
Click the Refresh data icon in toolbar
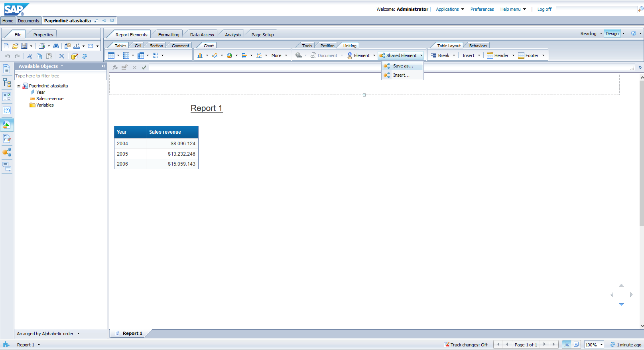tap(85, 56)
